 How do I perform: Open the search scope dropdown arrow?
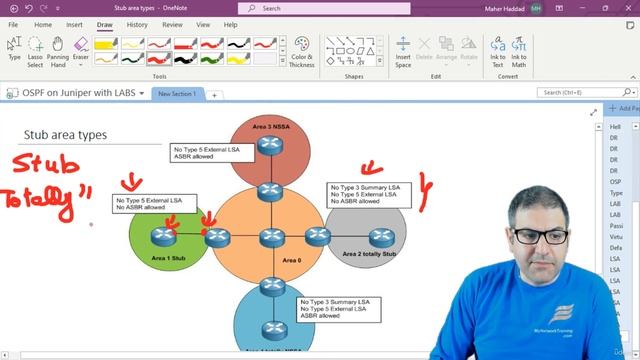[x=634, y=93]
